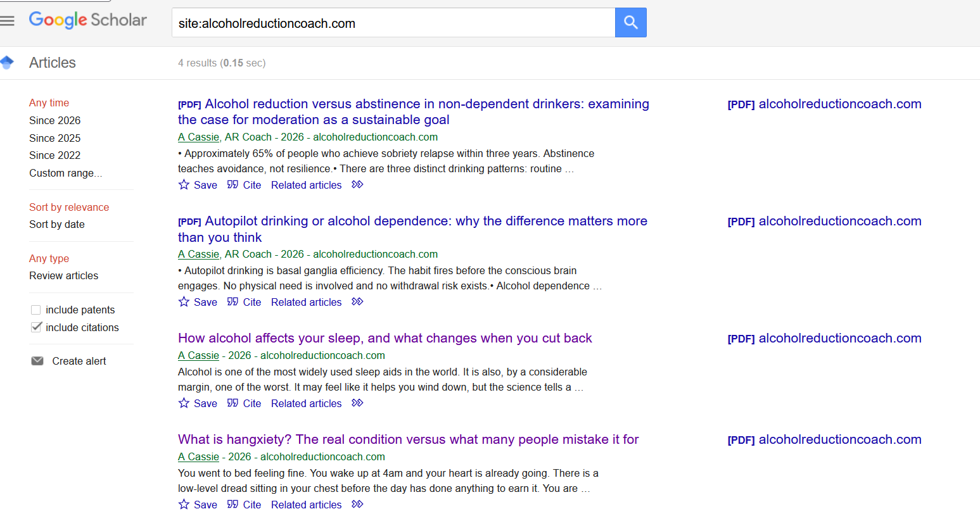Uncheck the include citations checkbox

(x=36, y=327)
